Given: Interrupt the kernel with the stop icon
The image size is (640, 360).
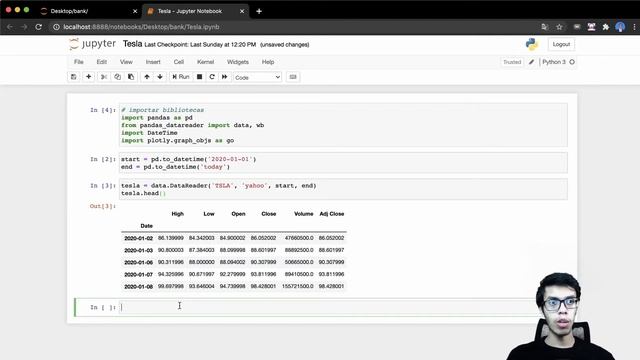Looking at the screenshot, I should (199, 77).
